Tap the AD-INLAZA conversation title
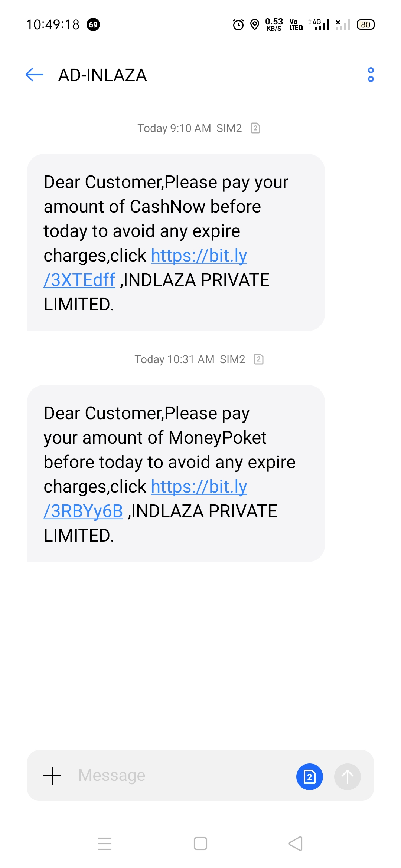Viewport: 401px width, 868px height. (102, 75)
